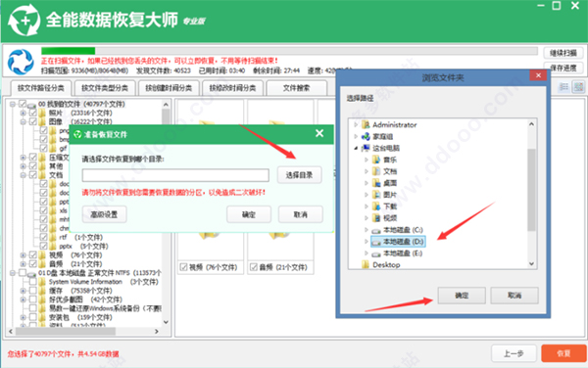
Task: Click drive icon beside 01 D盘 本地磁盘
Action: 32,274
